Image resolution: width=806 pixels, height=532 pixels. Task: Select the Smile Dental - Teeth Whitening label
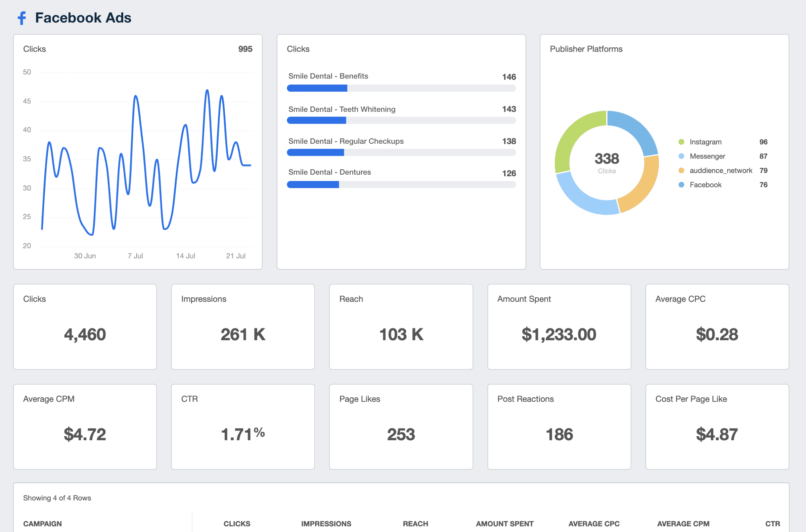(342, 109)
